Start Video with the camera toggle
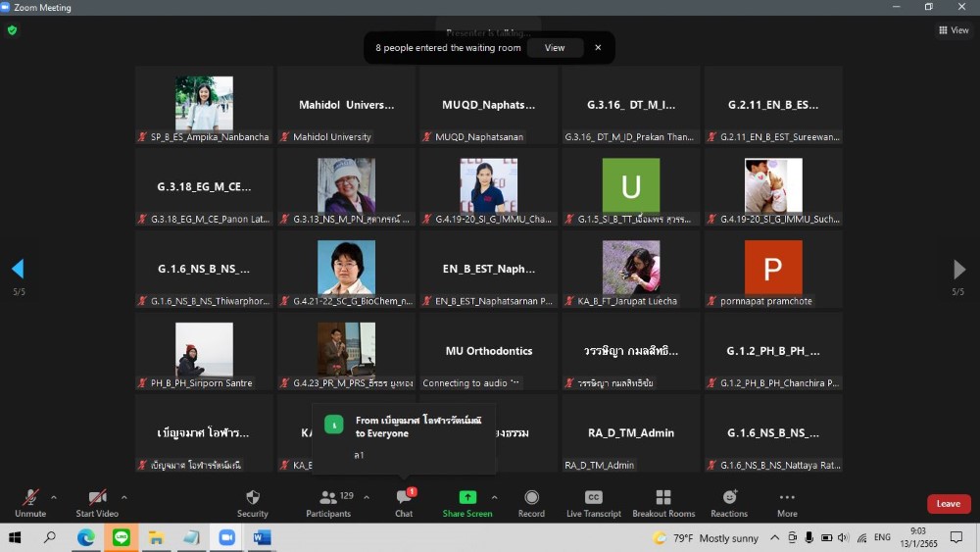 point(97,498)
